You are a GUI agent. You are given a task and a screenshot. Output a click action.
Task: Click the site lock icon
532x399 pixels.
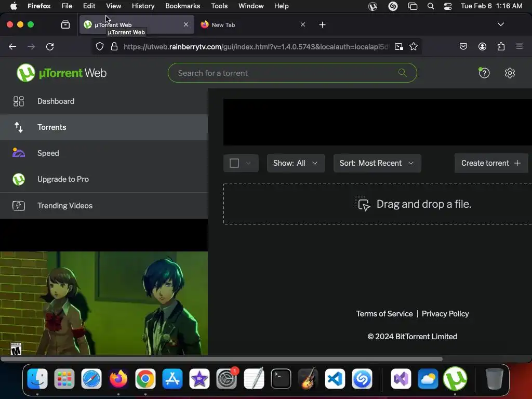[114, 46]
